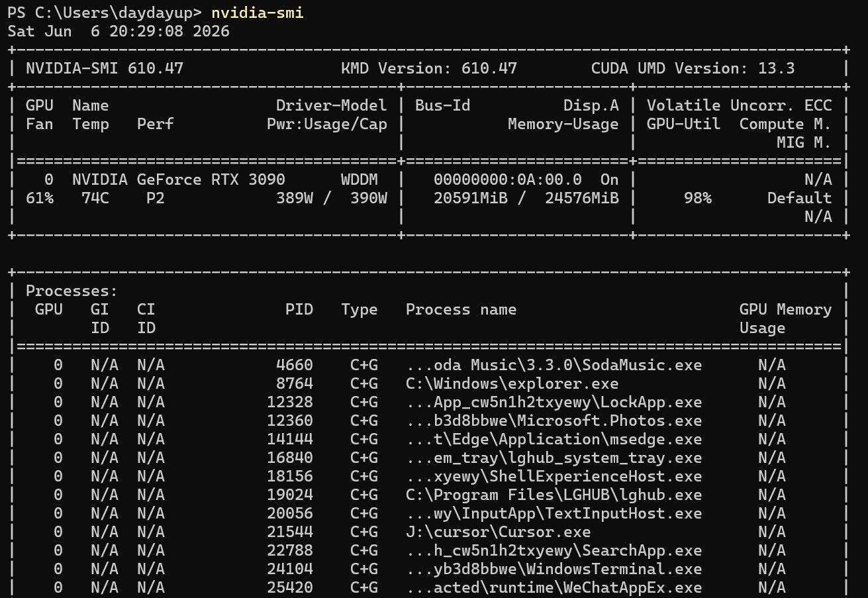868x598 pixels.
Task: Click the J:\cursor\Cursor.exe process name
Action: (499, 532)
